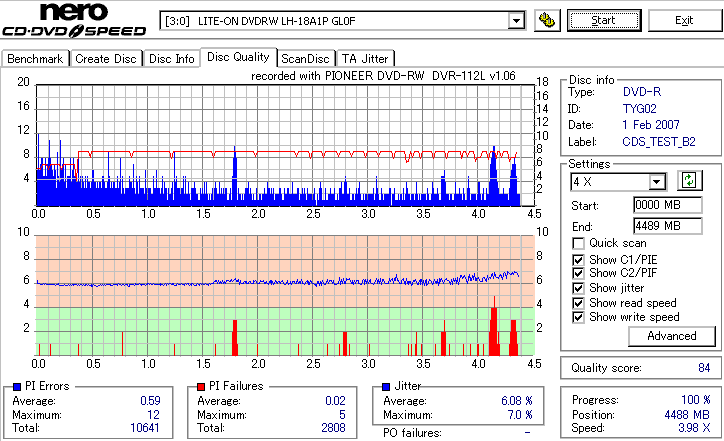724x441 pixels.
Task: Click the disc ID value TYG02
Action: [x=640, y=109]
